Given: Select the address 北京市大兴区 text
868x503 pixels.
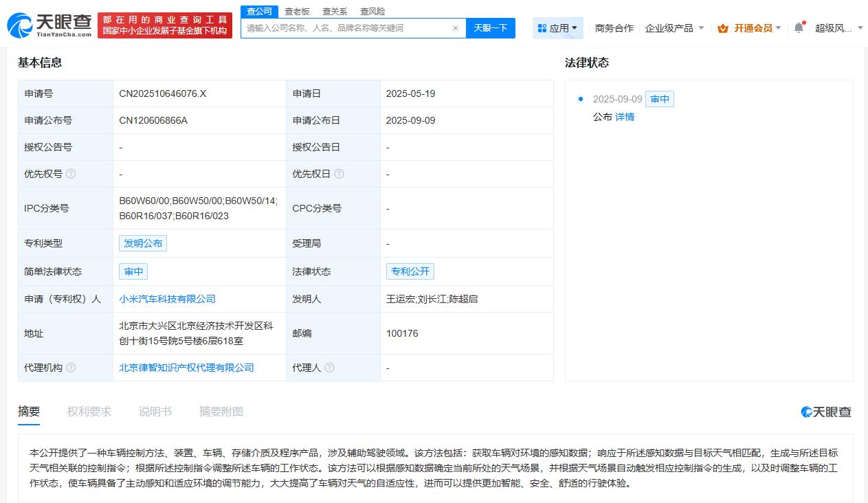Looking at the screenshot, I should click(196, 333).
